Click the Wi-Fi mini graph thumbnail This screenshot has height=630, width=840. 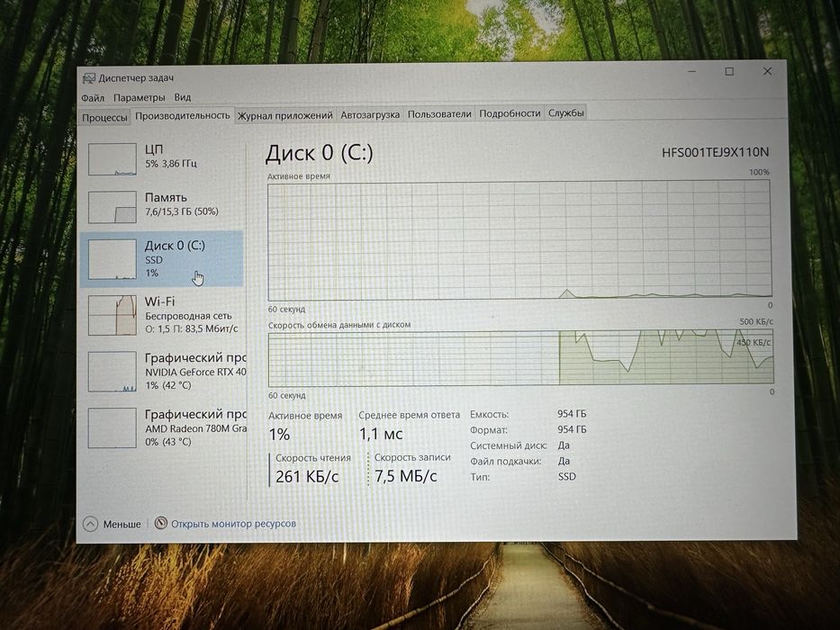pyautogui.click(x=112, y=316)
